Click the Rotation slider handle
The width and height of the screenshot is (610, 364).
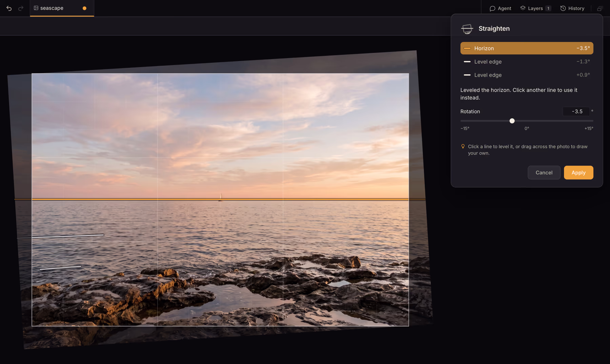tap(512, 121)
